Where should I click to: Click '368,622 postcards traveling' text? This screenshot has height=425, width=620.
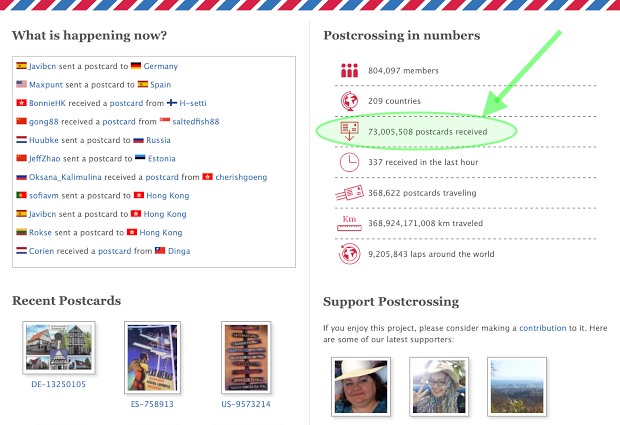coord(422,193)
